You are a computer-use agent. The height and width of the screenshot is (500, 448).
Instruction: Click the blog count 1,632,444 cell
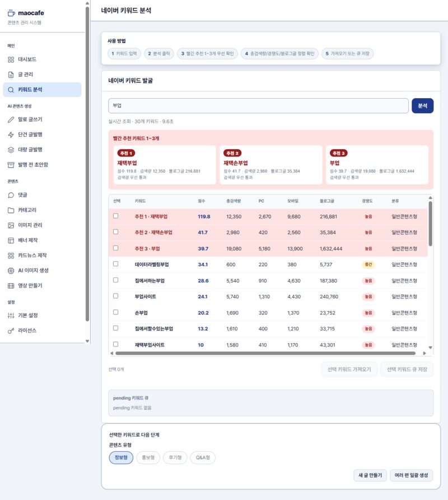[331, 248]
